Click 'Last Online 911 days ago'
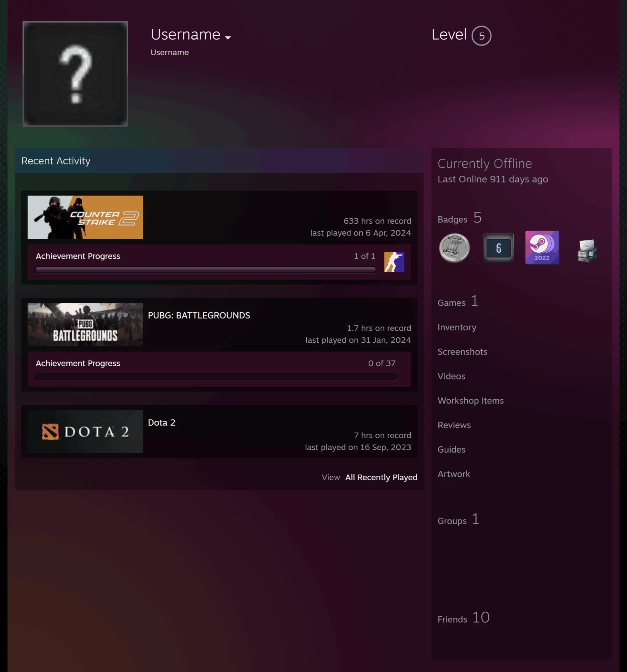The image size is (627, 672). pyautogui.click(x=493, y=179)
